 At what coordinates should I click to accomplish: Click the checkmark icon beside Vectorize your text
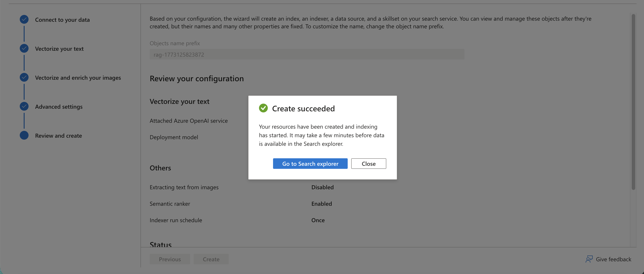[24, 48]
